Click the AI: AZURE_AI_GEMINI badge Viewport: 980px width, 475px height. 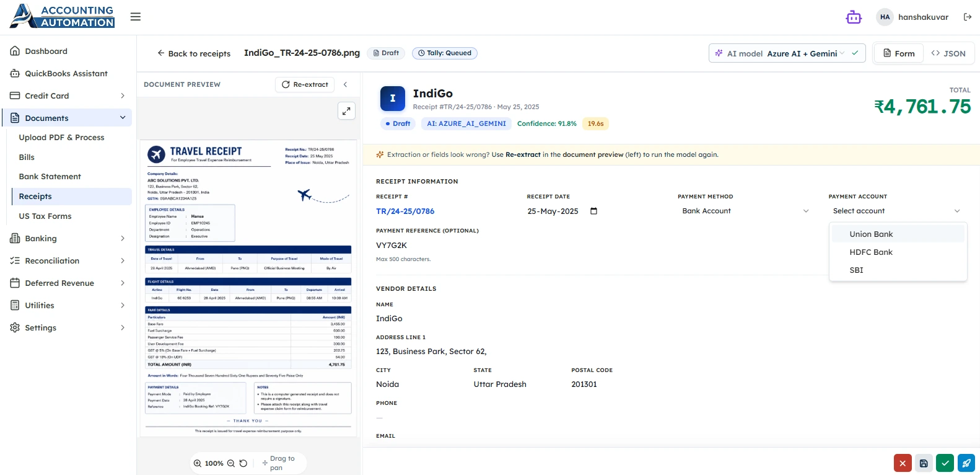click(466, 123)
